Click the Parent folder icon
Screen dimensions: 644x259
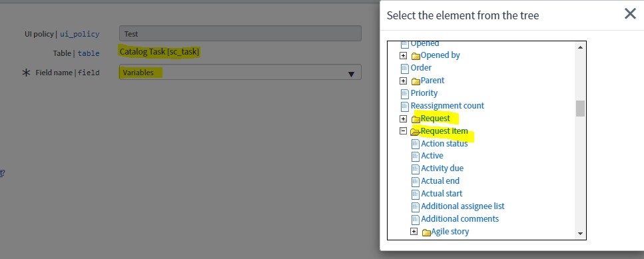pyautogui.click(x=416, y=81)
